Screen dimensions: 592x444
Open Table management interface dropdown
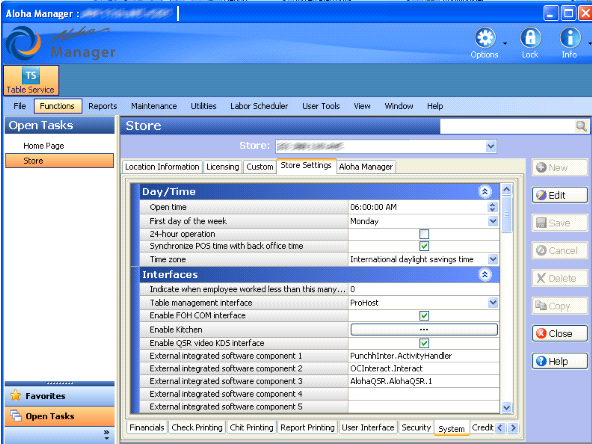tap(493, 303)
